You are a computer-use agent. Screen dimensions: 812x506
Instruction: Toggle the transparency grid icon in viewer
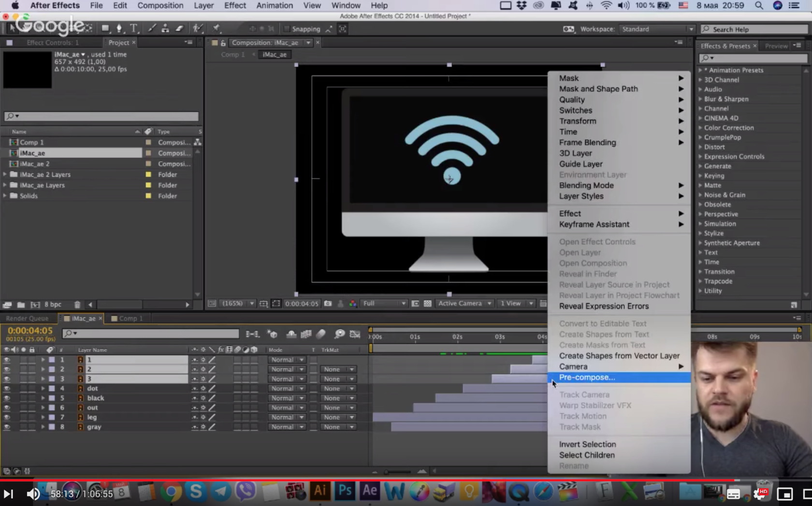[428, 303]
